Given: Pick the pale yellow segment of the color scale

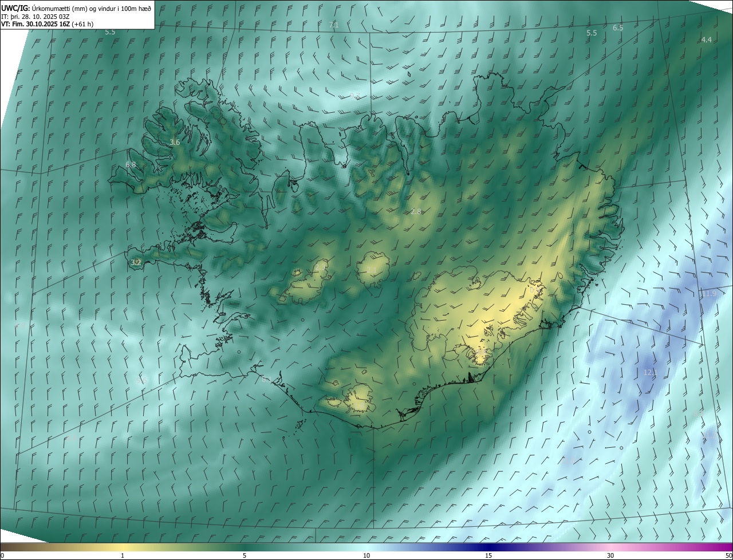Looking at the screenshot, I should click(123, 547).
